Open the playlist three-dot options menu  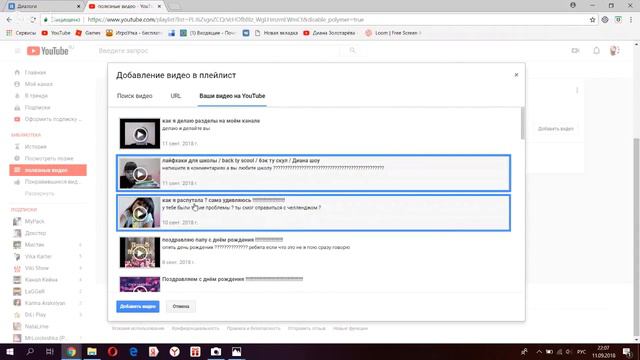coord(577,90)
